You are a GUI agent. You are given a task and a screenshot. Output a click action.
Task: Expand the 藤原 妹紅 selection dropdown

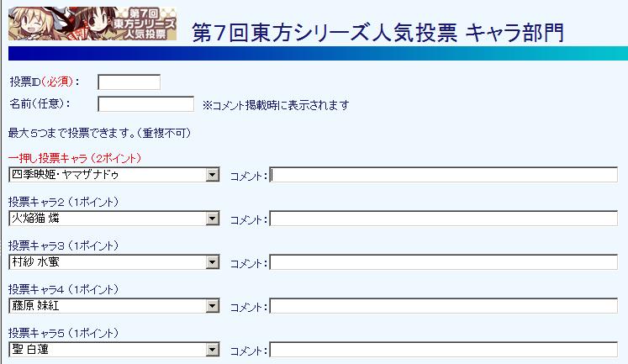(113, 306)
